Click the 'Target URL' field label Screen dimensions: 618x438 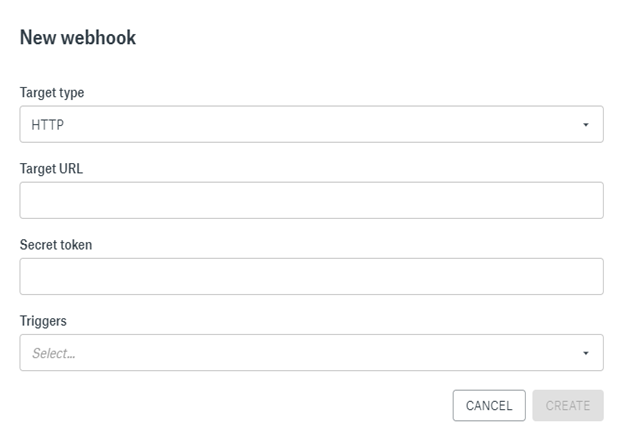[x=51, y=169]
